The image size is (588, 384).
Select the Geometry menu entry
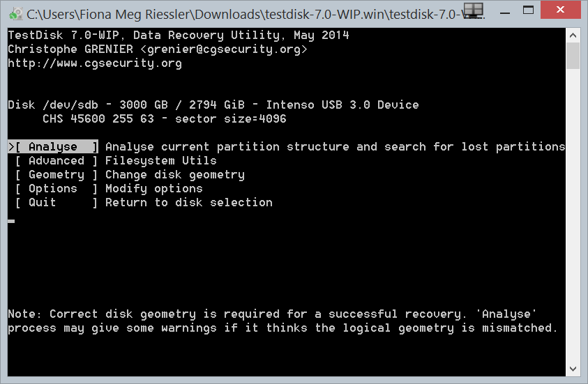(56, 175)
